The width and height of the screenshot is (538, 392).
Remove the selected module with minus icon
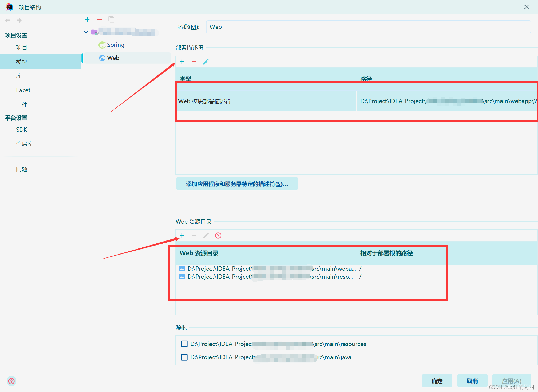tap(100, 20)
